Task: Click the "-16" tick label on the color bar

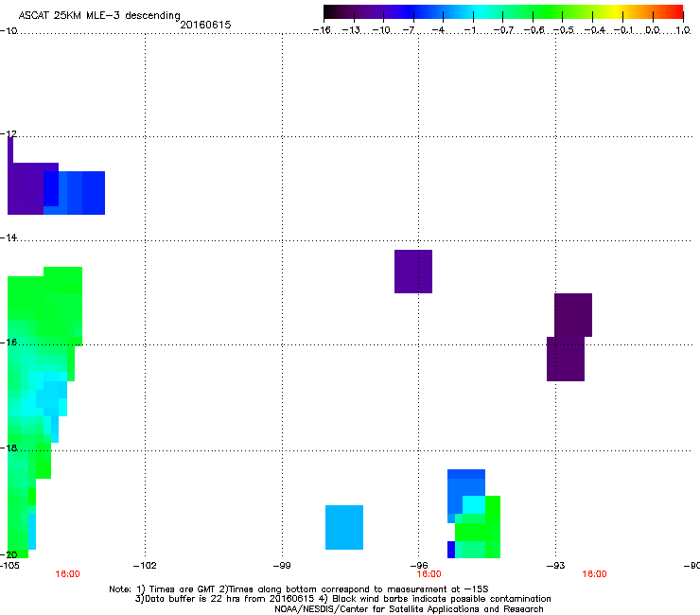Action: [322, 30]
